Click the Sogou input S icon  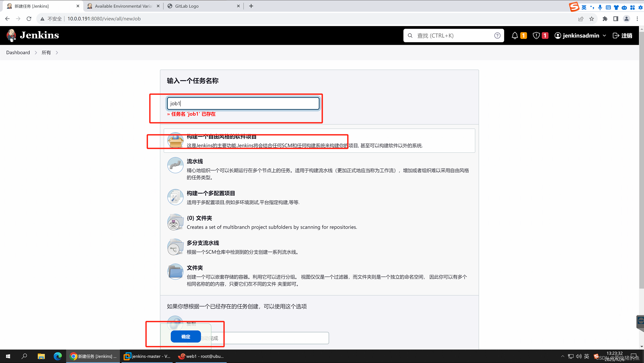click(574, 7)
